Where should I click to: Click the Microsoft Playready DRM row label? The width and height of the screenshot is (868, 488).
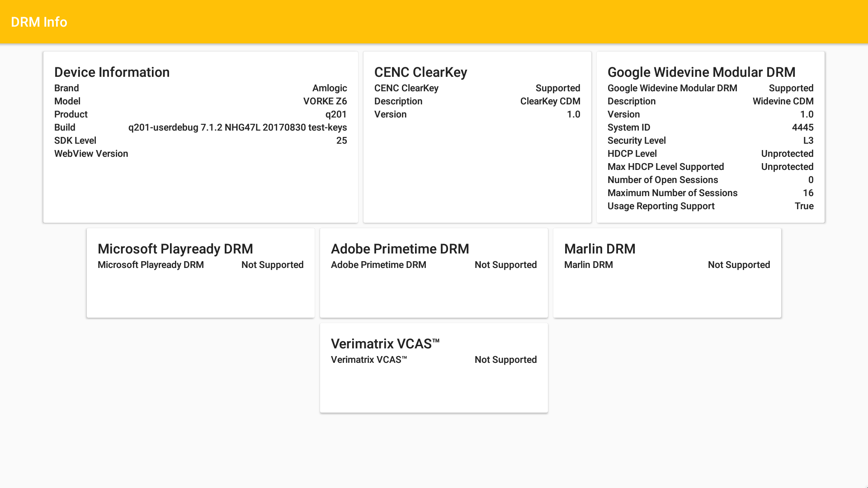coord(151,265)
